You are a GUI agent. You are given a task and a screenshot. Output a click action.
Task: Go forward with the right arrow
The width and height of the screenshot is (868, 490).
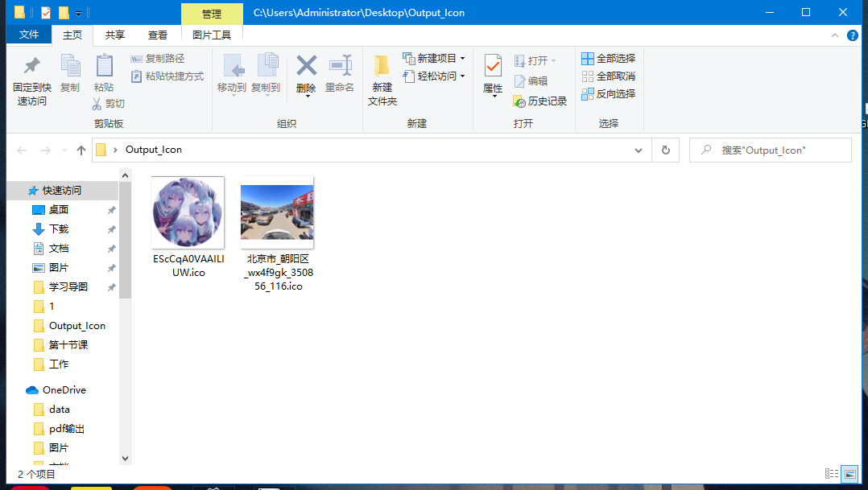pyautogui.click(x=46, y=150)
